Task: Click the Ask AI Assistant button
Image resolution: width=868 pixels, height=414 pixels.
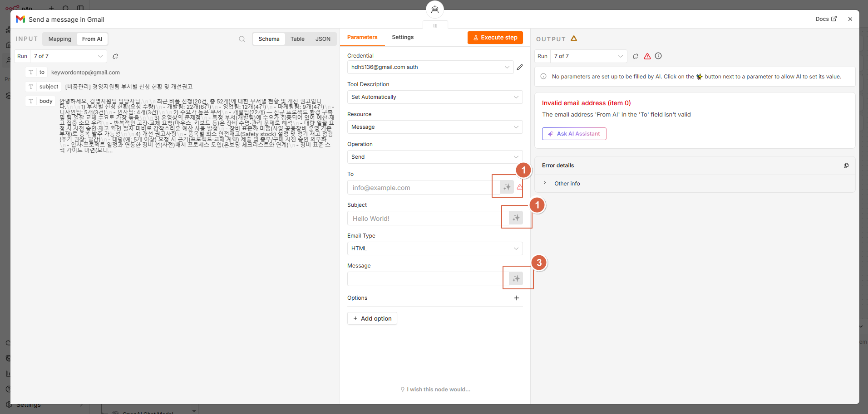Action: click(574, 134)
